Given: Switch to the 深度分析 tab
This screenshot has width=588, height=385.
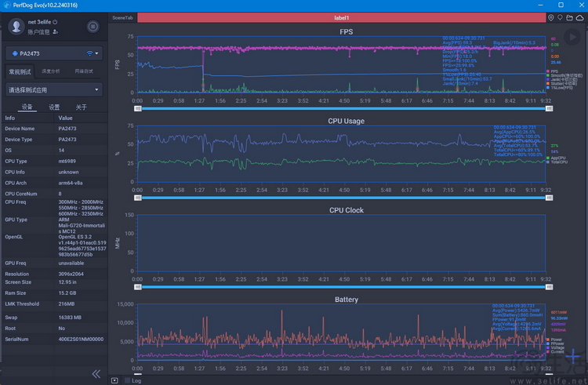Looking at the screenshot, I should click(x=51, y=71).
